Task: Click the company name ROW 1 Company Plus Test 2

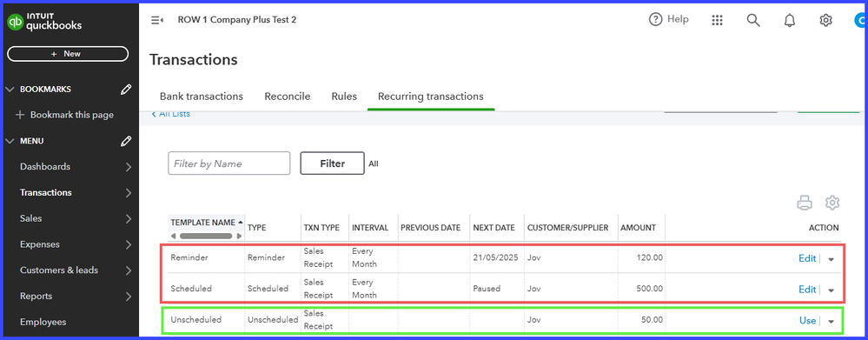Action: pos(237,19)
